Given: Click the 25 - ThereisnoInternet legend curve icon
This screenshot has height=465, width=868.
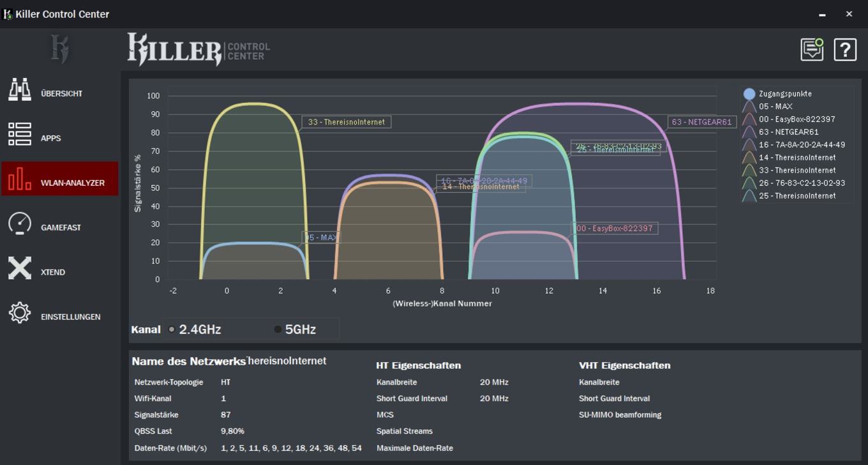Looking at the screenshot, I should 749,196.
